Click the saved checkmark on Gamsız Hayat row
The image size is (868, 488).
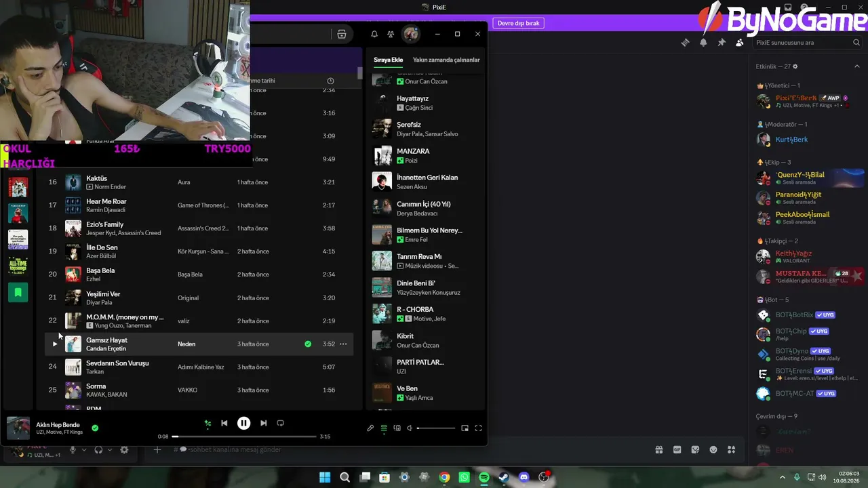coord(308,344)
